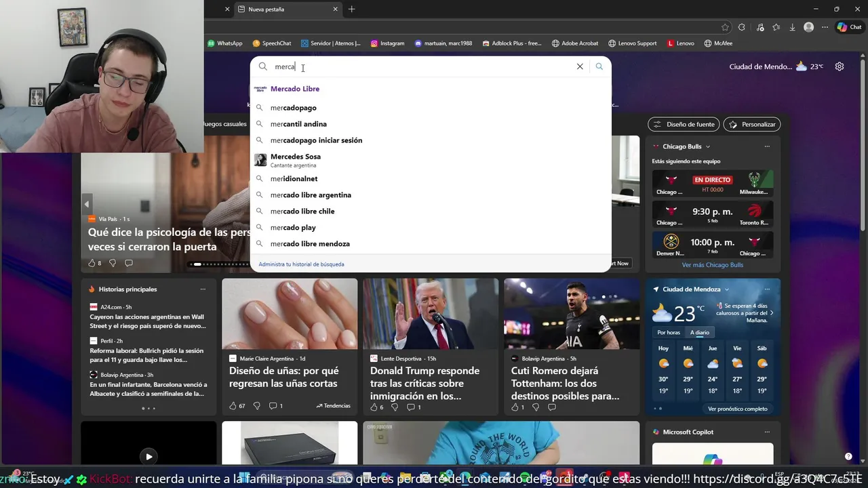Open Administra tu historial de búsqueda link
The height and width of the screenshot is (488, 868).
pos(301,264)
